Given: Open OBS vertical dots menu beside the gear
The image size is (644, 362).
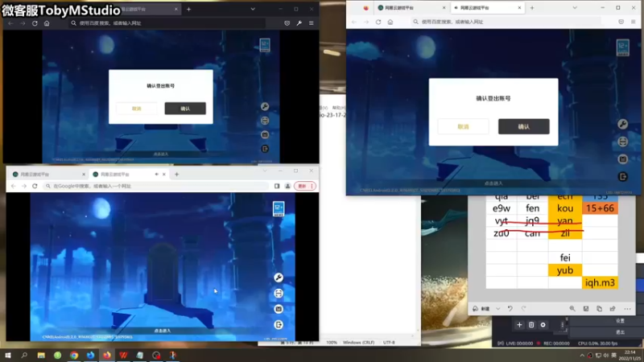Looking at the screenshot, I should (562, 325).
